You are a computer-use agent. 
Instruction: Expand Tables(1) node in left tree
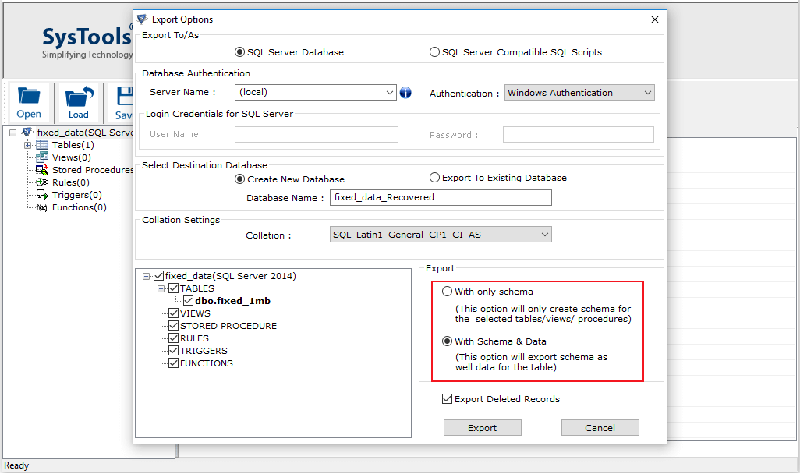[x=28, y=145]
